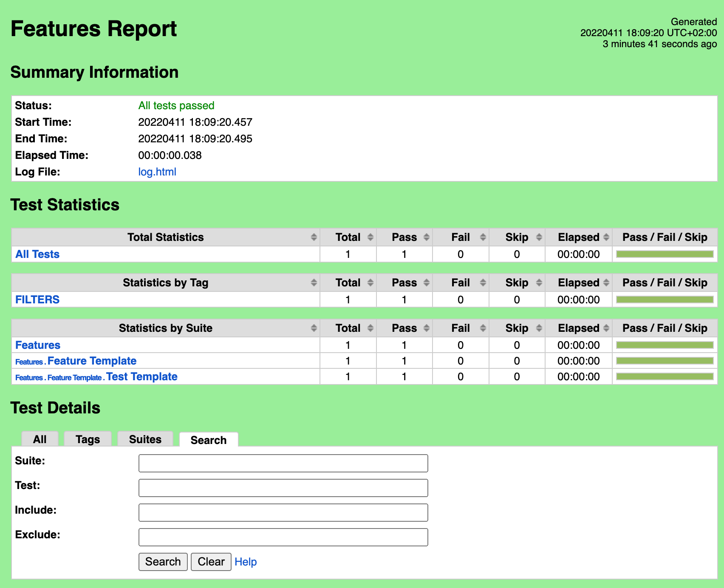Image resolution: width=724 pixels, height=588 pixels.
Task: Sort Total Statistics Elapsed column
Action: (579, 237)
